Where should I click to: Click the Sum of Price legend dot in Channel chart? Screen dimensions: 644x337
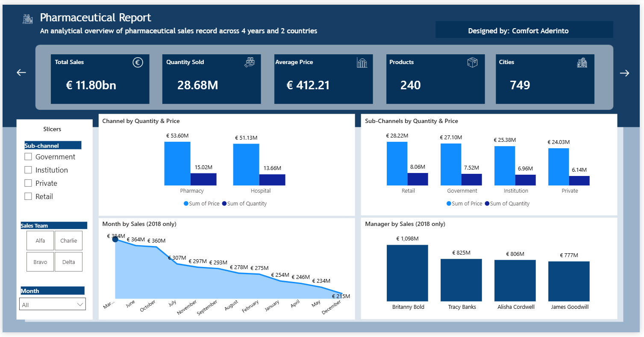[186, 204]
